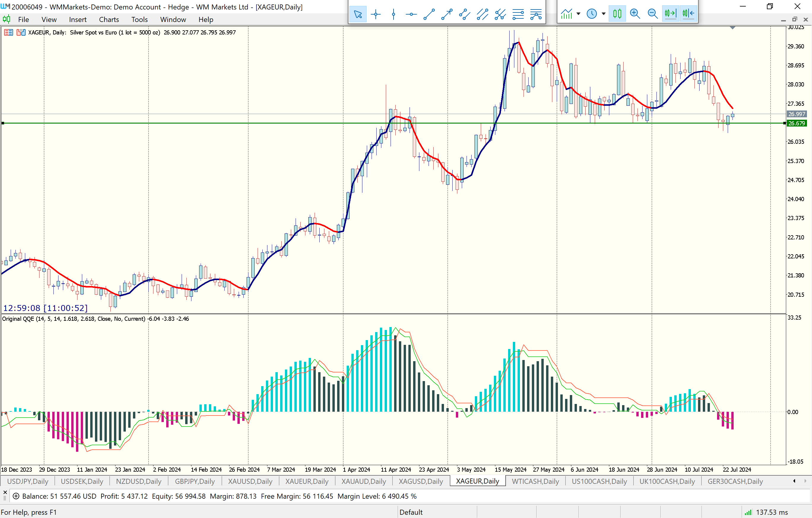This screenshot has width=812, height=518.
Task: Open the Insert menu
Action: [77, 20]
